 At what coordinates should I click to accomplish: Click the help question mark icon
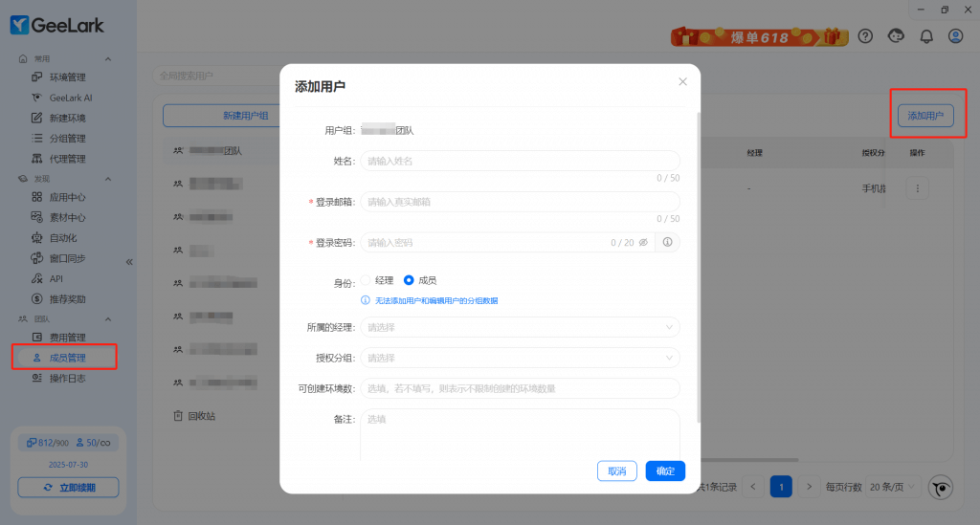point(865,36)
